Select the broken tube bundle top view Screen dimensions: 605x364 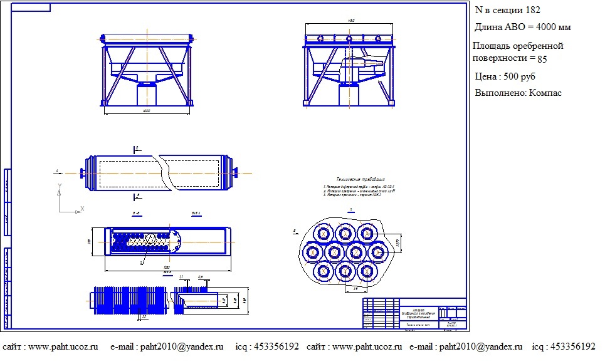coord(159,173)
